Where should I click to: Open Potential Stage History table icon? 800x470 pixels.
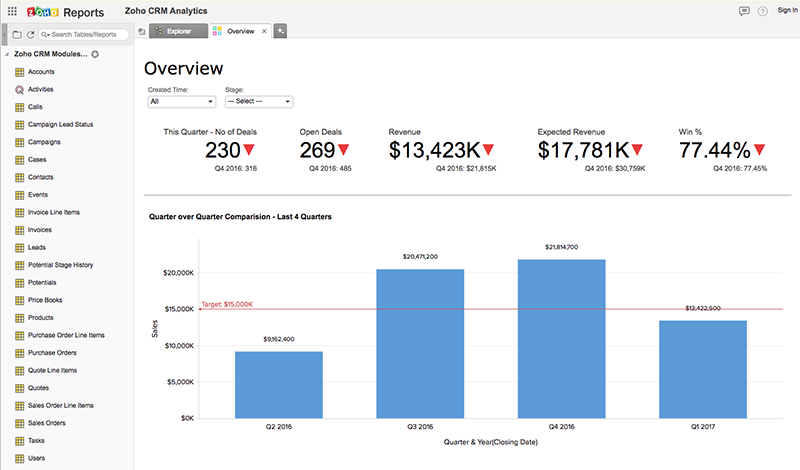pyautogui.click(x=19, y=265)
